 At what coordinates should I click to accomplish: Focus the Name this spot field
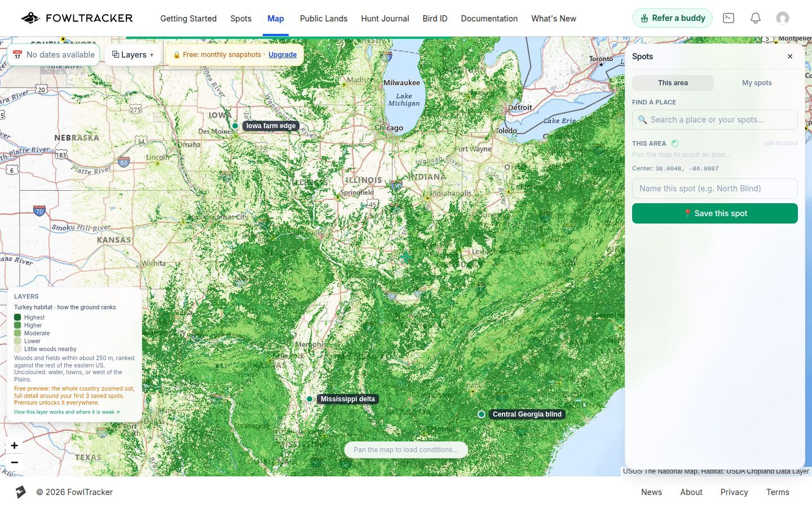715,189
